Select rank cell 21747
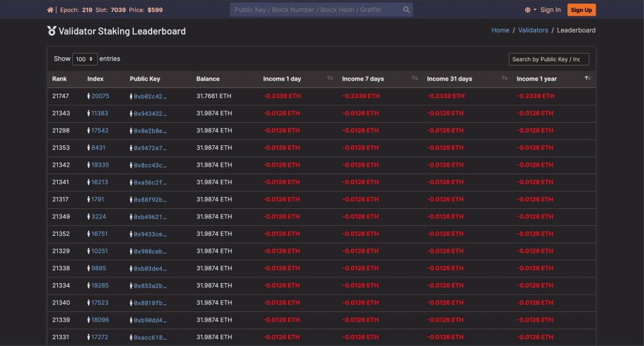Image resolution: width=644 pixels, height=346 pixels. pos(60,96)
